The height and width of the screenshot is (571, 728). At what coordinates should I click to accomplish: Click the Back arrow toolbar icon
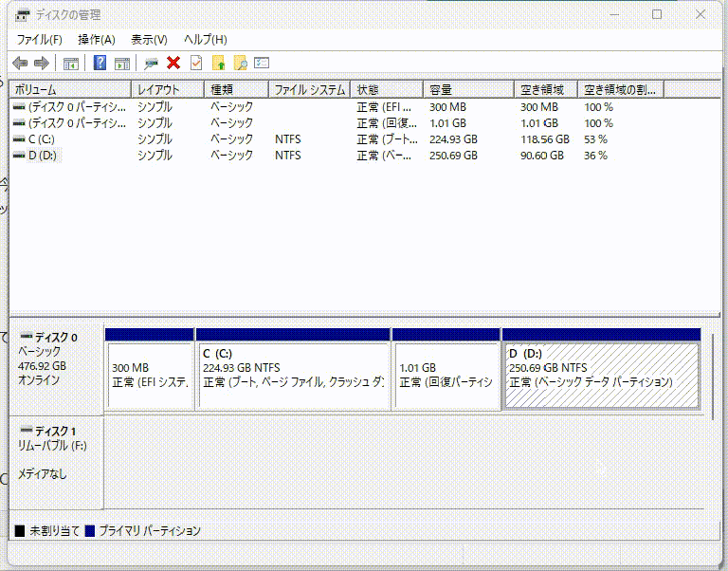click(20, 63)
